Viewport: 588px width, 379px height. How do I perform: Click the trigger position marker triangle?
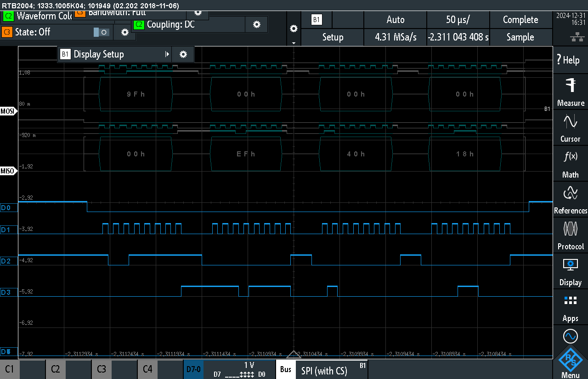pos(294,354)
